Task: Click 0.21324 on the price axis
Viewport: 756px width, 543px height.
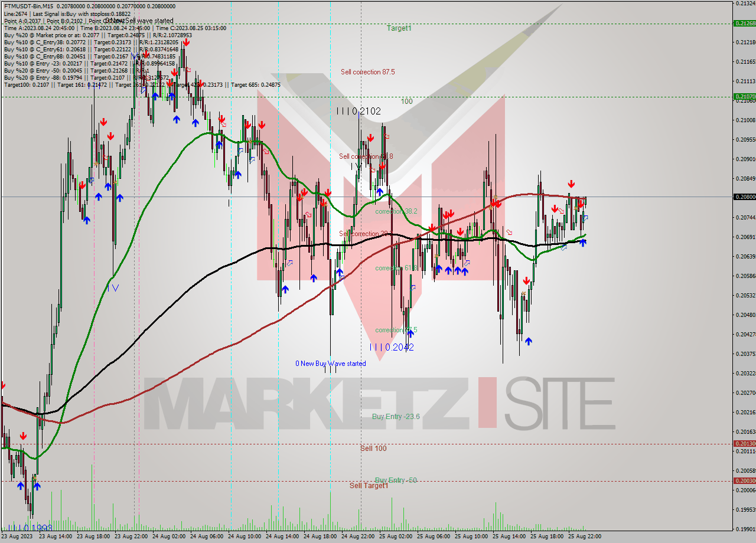Action: tap(746, 4)
